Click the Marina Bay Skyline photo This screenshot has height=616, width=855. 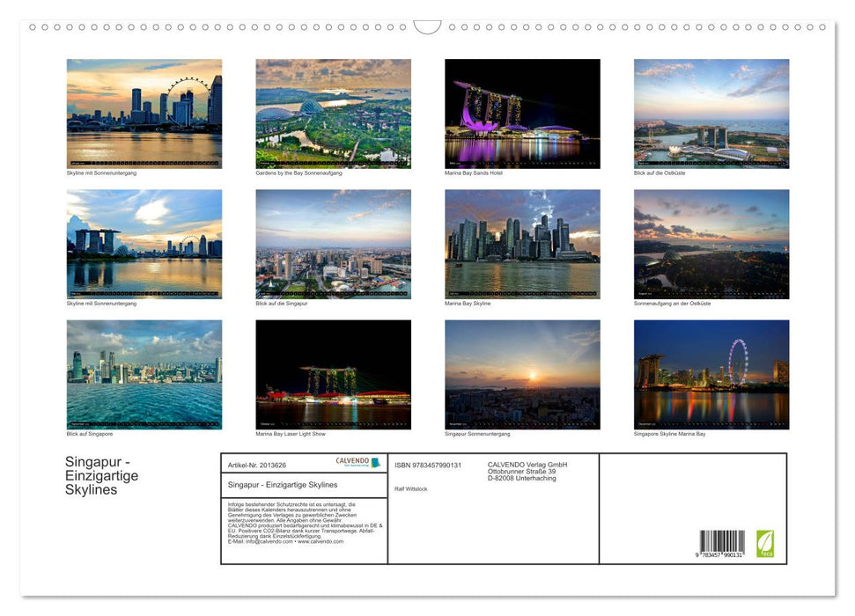[522, 243]
